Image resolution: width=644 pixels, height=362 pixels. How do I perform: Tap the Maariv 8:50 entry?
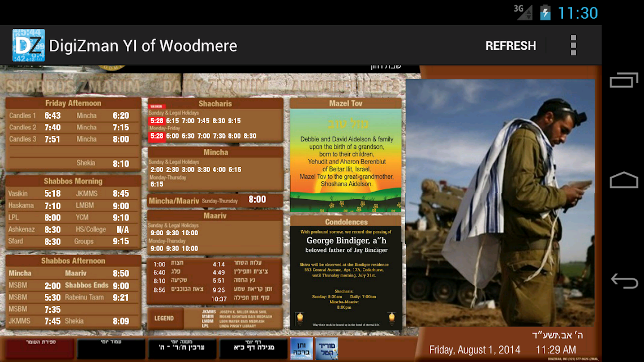[97, 273]
